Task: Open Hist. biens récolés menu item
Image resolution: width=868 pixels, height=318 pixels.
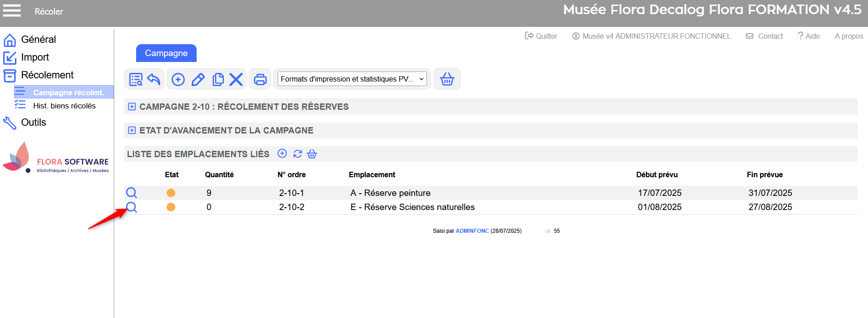Action: coord(64,106)
